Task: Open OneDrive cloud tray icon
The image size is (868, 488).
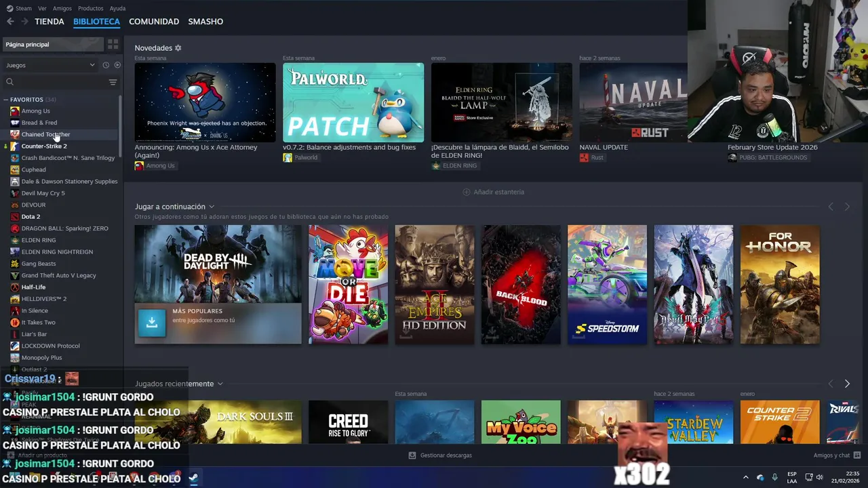Action: pos(760,477)
